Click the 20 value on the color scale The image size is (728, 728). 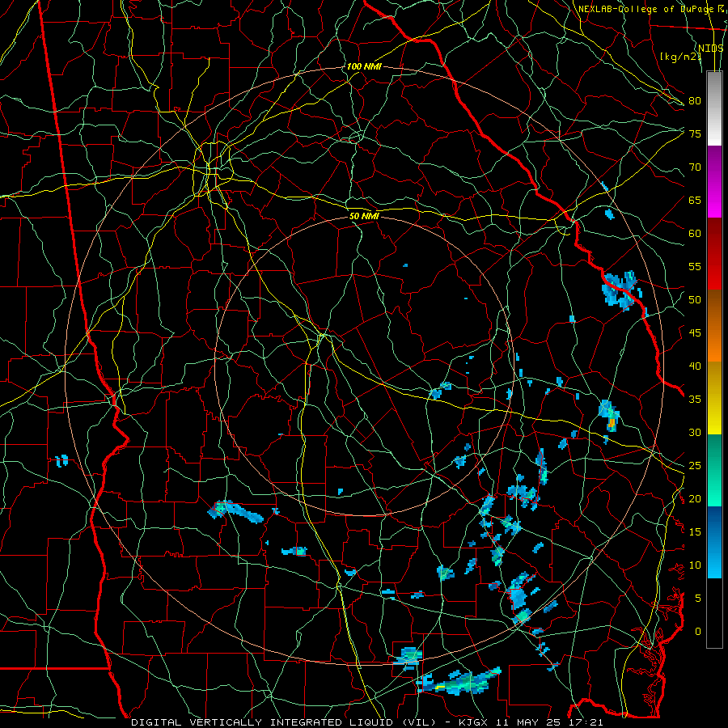(x=695, y=498)
